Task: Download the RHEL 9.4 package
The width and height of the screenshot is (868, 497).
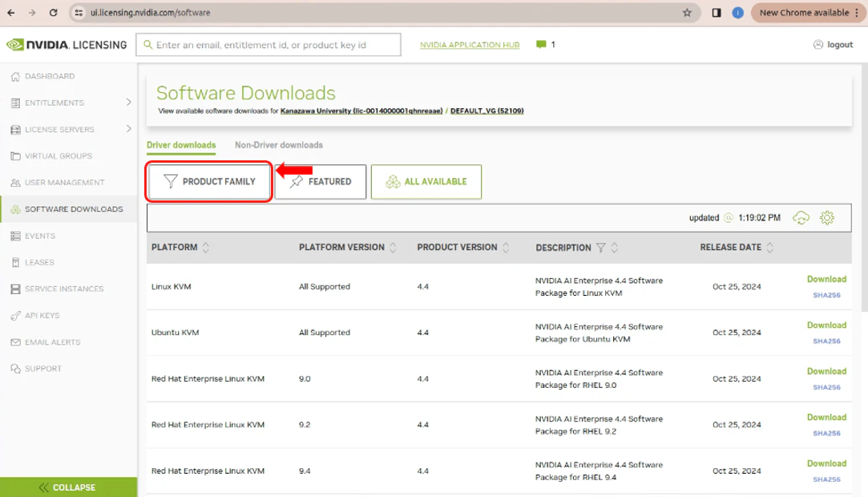Action: pyautogui.click(x=826, y=463)
